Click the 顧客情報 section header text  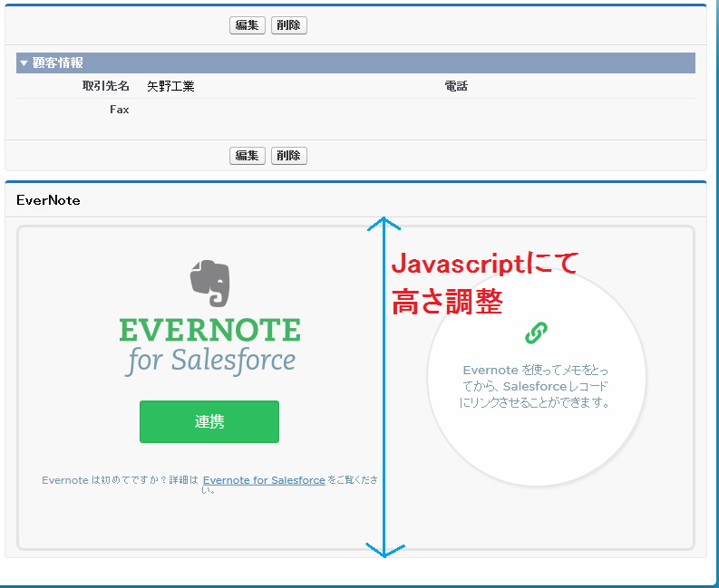[58, 63]
